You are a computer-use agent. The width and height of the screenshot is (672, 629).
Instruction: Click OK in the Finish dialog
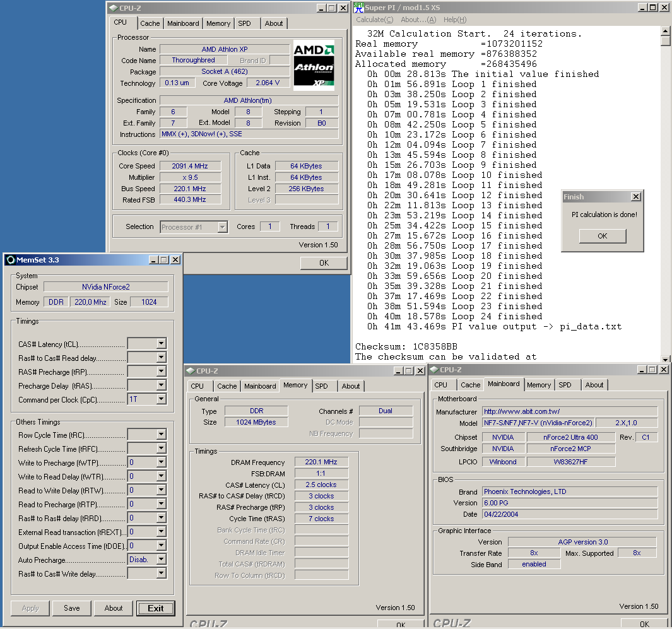603,236
